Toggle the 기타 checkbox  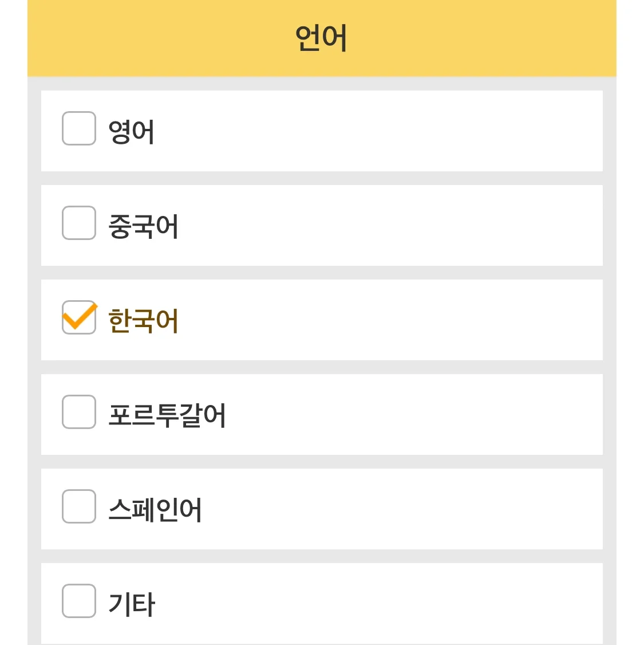79,601
